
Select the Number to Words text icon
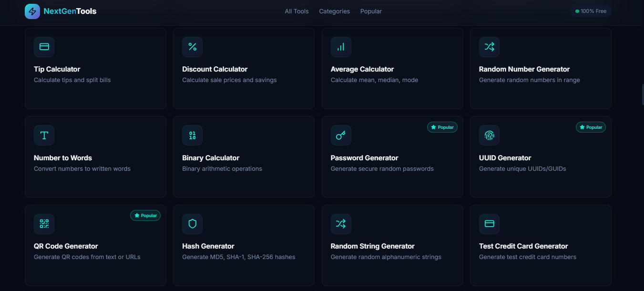click(44, 135)
